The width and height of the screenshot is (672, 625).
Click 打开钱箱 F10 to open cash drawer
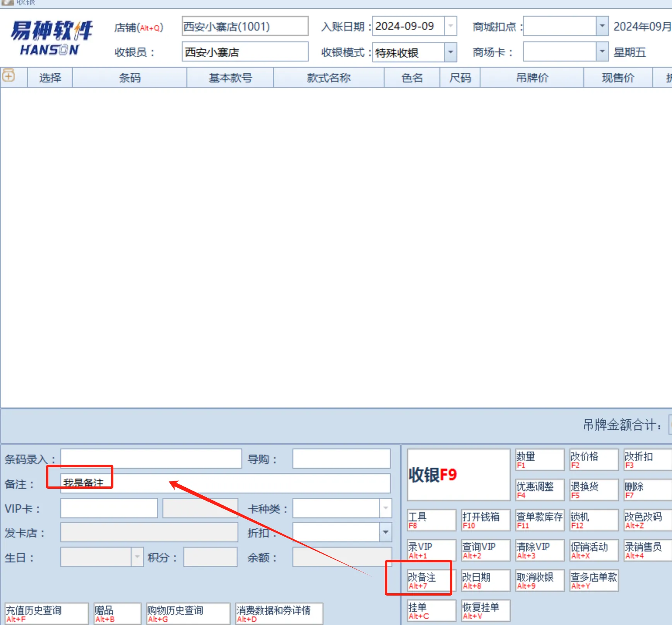tap(485, 520)
